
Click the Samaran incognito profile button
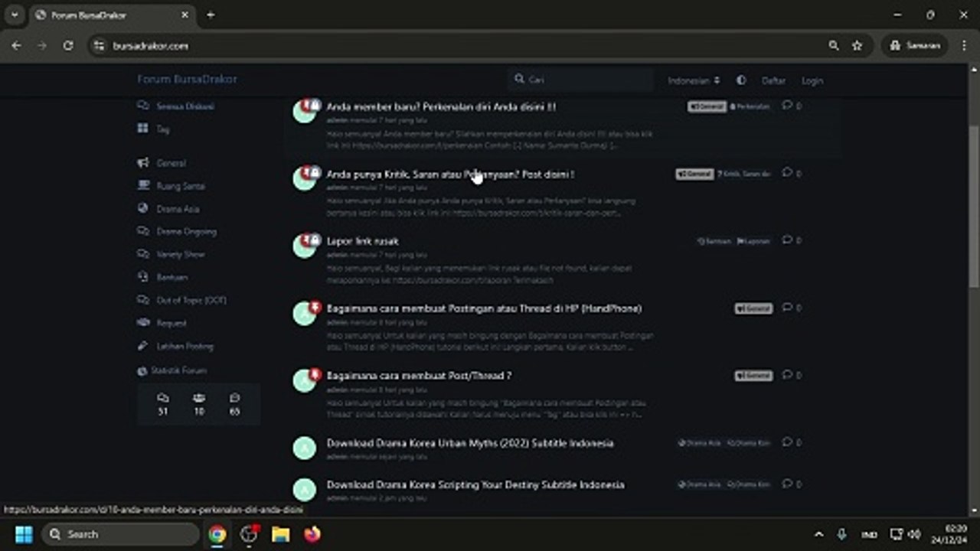(x=915, y=46)
